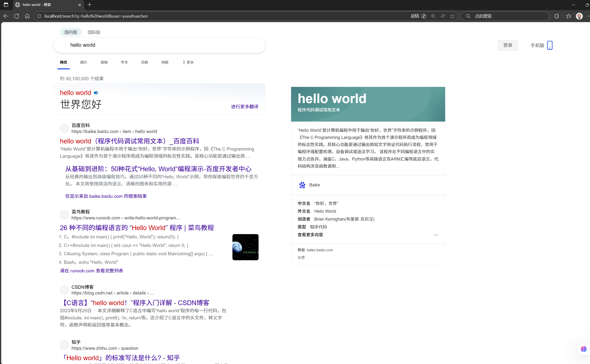
Task: Switch to the 国际版 search mode
Action: 94,32
